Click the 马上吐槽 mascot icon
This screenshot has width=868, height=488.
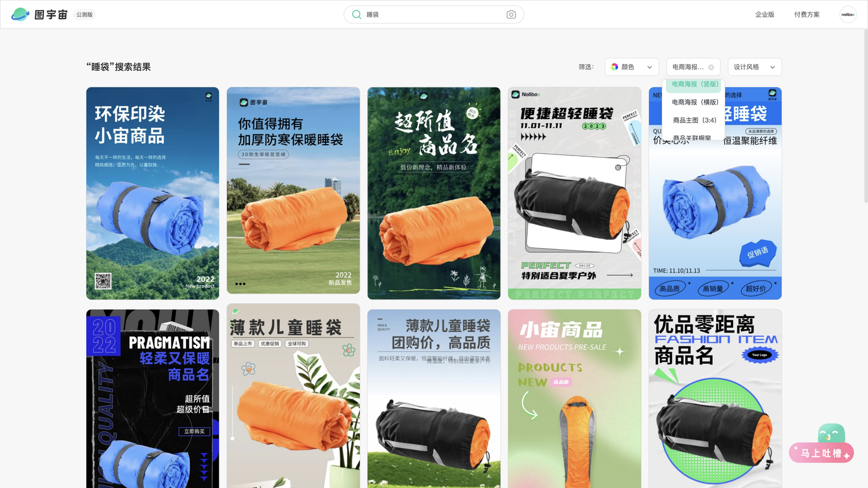[x=832, y=433]
